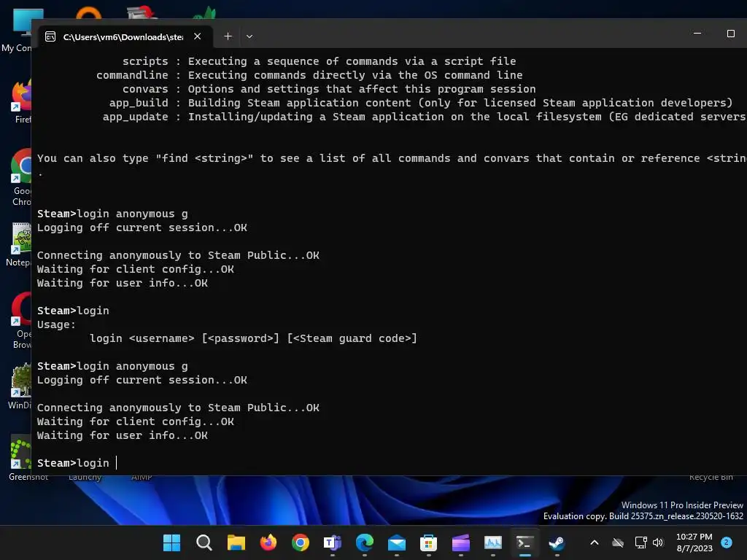Click the 'You can also type "find <string>"' line
Image resolution: width=747 pixels, height=560 pixels.
click(x=392, y=158)
